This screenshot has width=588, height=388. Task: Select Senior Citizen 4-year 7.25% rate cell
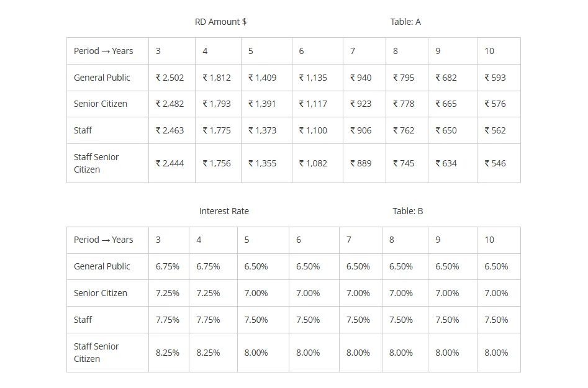click(x=208, y=293)
